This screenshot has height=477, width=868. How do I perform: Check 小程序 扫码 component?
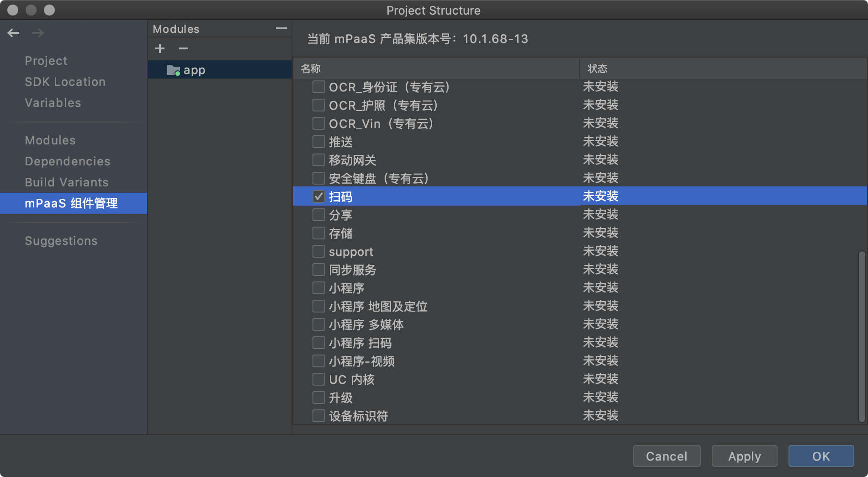point(318,343)
